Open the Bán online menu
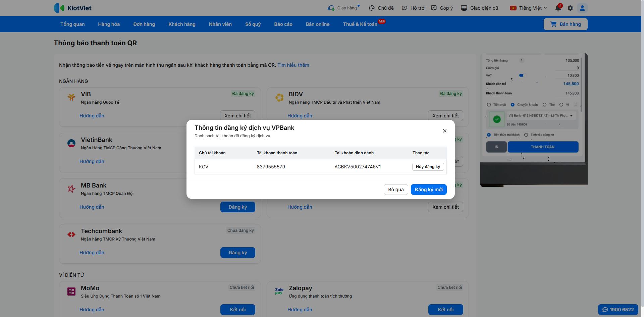 (318, 24)
